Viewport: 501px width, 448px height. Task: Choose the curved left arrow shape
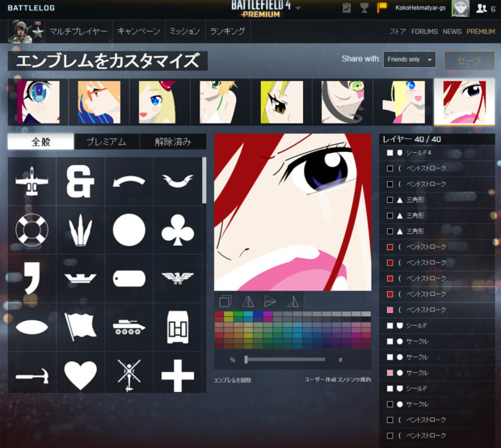129,182
